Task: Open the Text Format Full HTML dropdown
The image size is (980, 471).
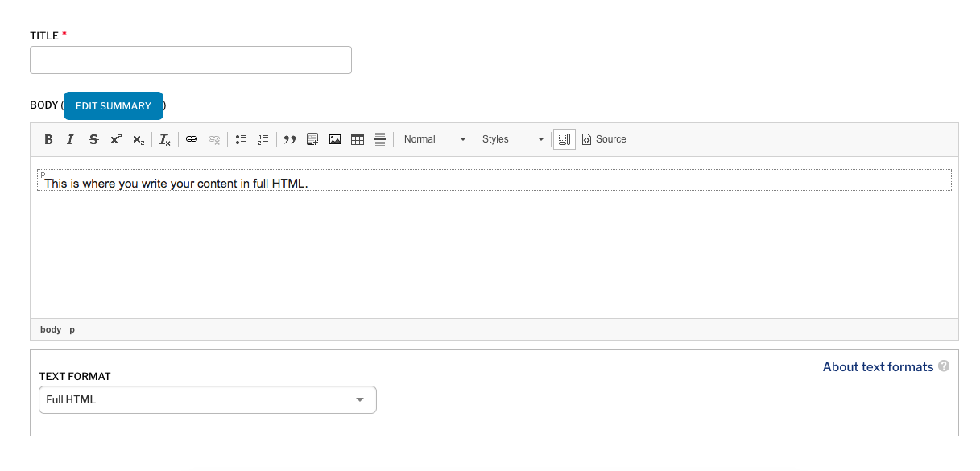Action: coord(208,400)
